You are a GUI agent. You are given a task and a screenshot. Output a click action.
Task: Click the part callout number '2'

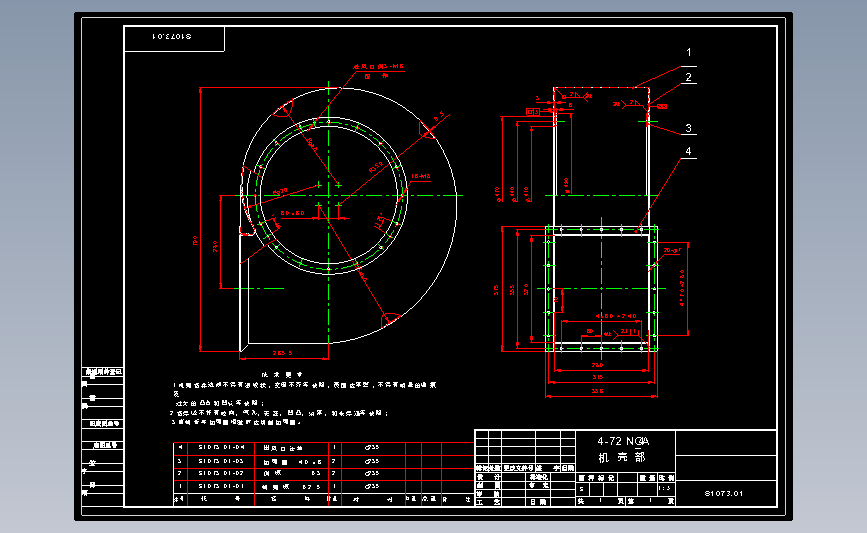pyautogui.click(x=688, y=77)
